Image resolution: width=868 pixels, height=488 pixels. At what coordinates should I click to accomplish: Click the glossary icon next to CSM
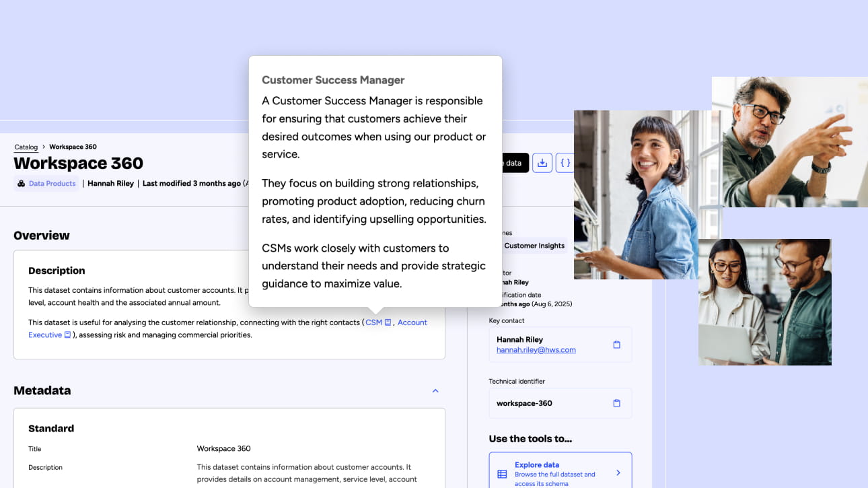pos(388,322)
